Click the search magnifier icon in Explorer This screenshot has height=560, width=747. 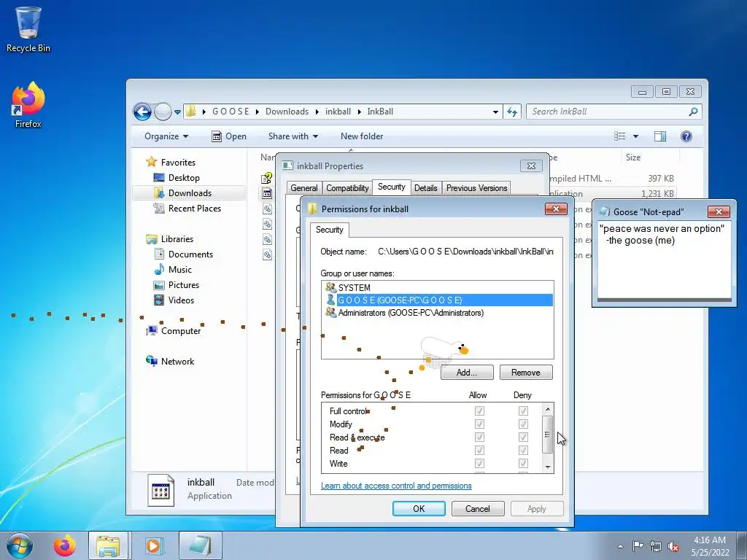pyautogui.click(x=693, y=112)
